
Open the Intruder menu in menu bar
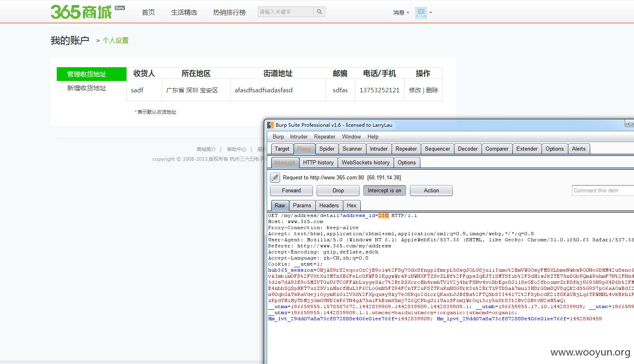(x=299, y=137)
